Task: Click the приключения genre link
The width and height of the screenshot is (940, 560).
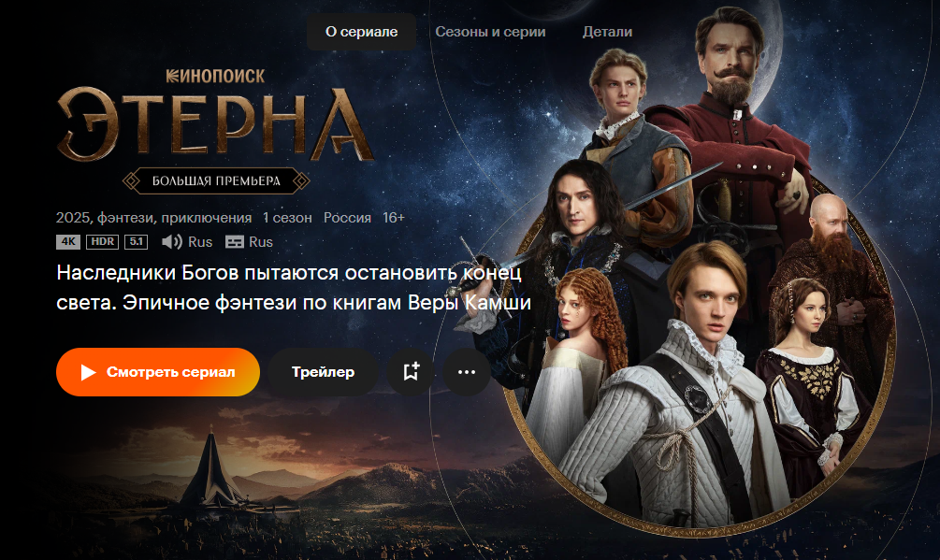Action: (x=206, y=218)
